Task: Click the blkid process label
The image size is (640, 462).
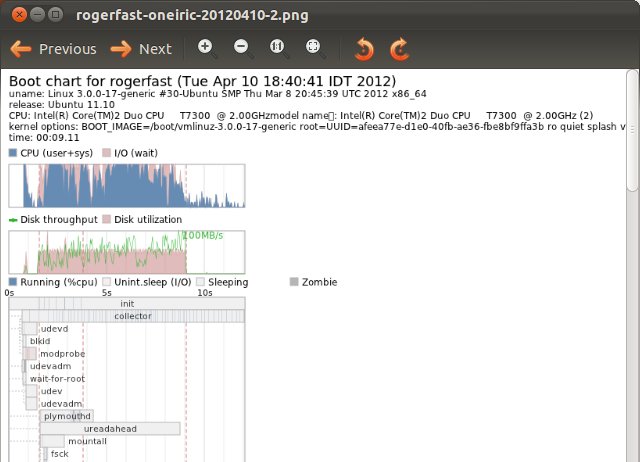Action: click(40, 341)
